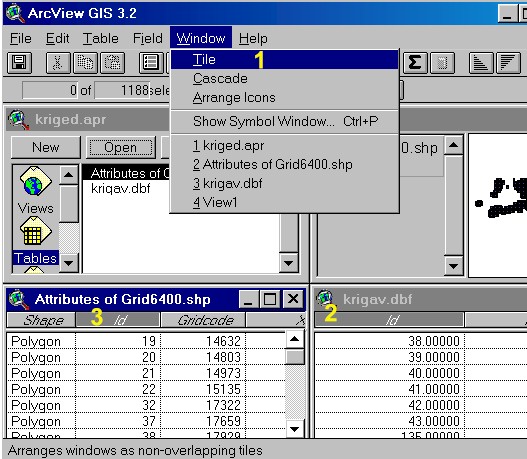Select Id cell 32 in Grid6400 table

(x=118, y=405)
